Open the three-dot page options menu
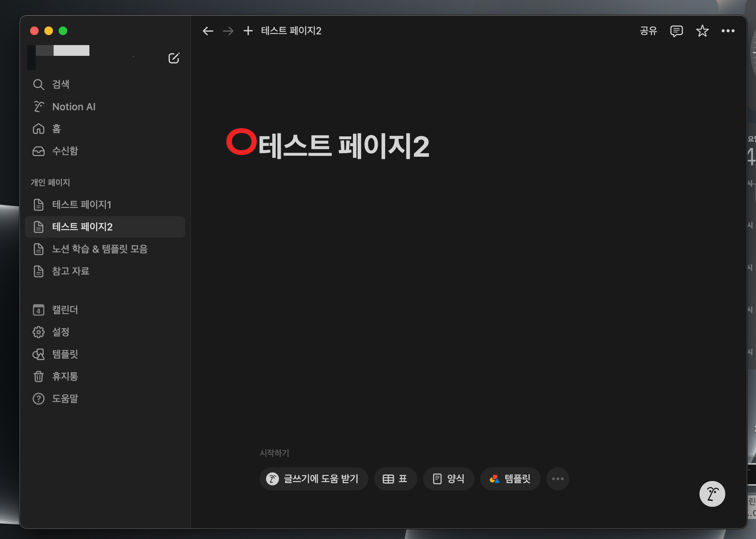Image resolution: width=756 pixels, height=539 pixels. point(728,31)
